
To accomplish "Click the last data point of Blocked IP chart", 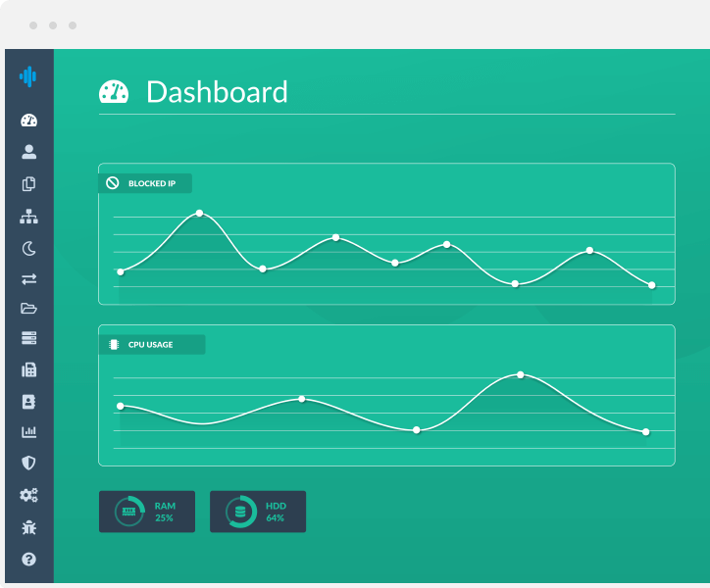I will click(651, 285).
